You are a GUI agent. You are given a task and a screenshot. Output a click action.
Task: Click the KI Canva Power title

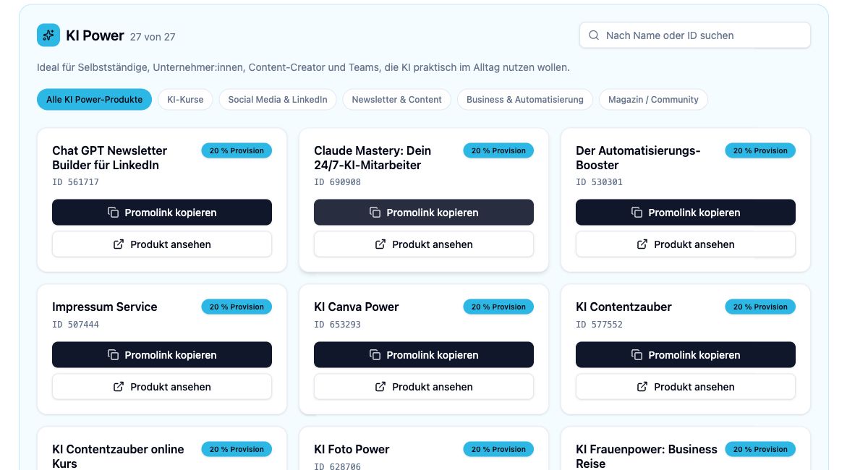[x=357, y=307]
